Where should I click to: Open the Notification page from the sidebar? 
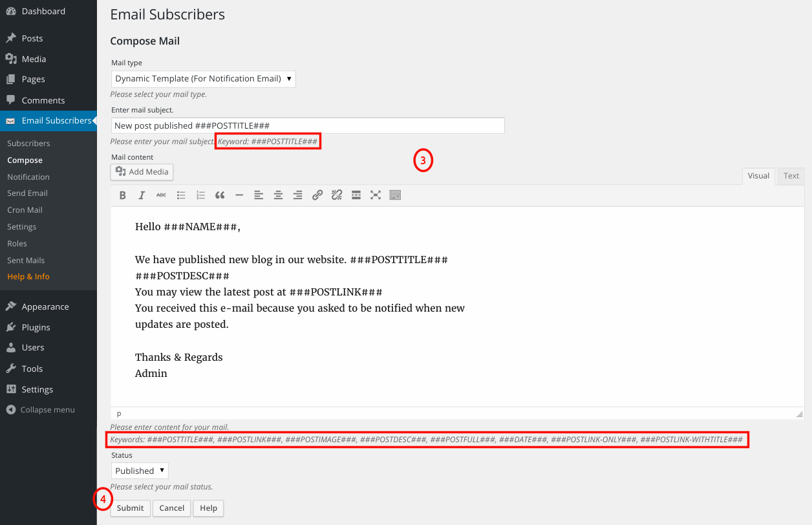(28, 177)
